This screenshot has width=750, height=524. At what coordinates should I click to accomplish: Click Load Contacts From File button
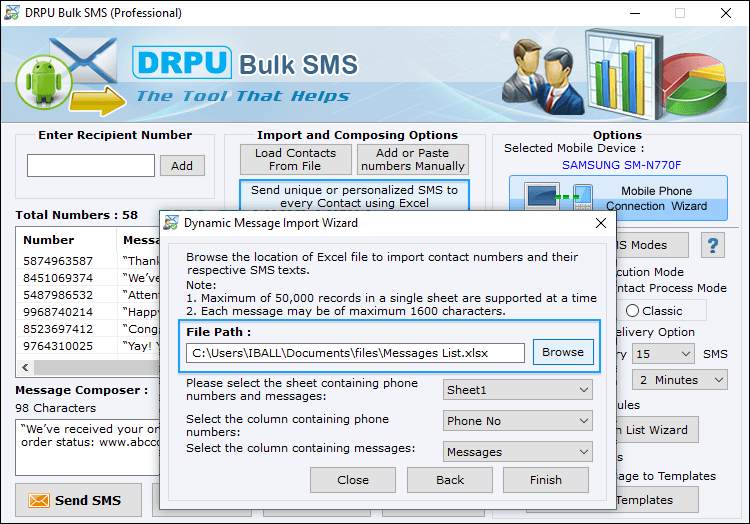tap(296, 160)
